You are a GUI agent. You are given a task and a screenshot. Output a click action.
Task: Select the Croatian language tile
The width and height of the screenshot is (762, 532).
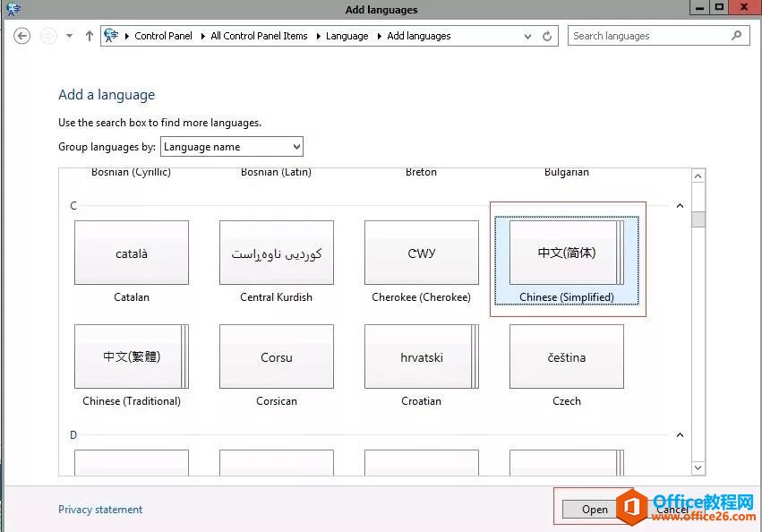tap(422, 365)
